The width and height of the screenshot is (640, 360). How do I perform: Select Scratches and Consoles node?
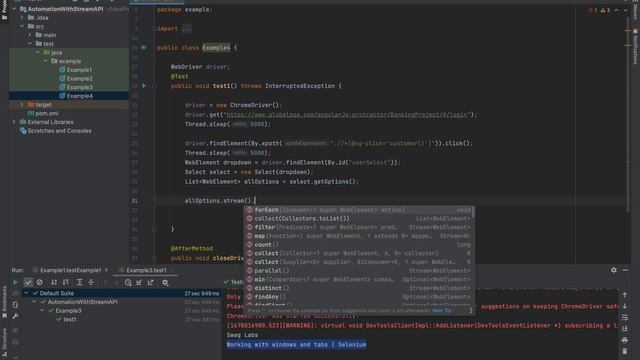(56, 131)
